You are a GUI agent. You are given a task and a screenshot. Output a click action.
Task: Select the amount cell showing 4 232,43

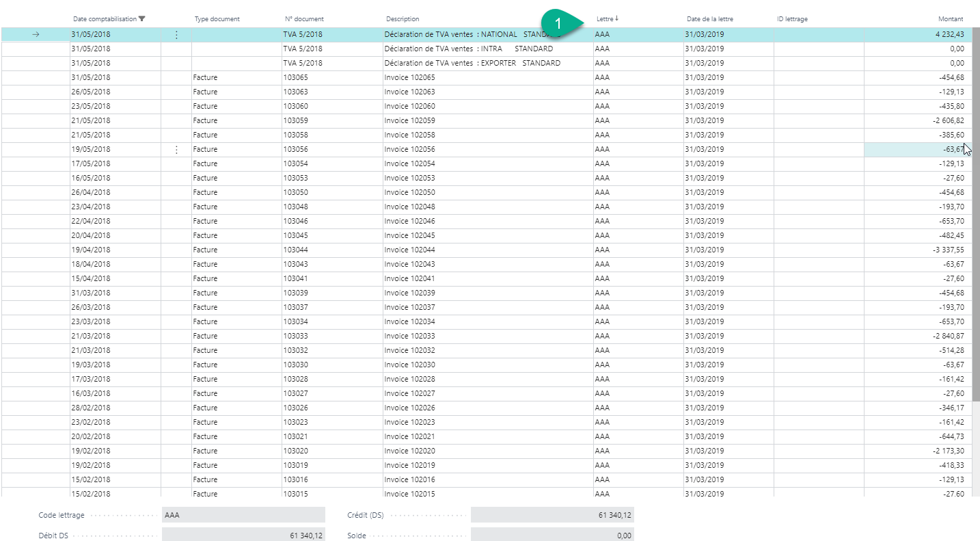pos(949,35)
